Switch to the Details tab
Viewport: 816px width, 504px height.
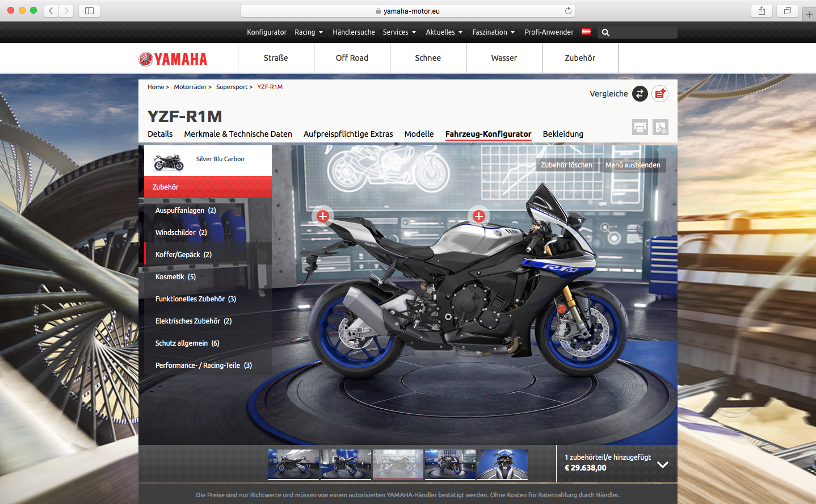click(160, 134)
